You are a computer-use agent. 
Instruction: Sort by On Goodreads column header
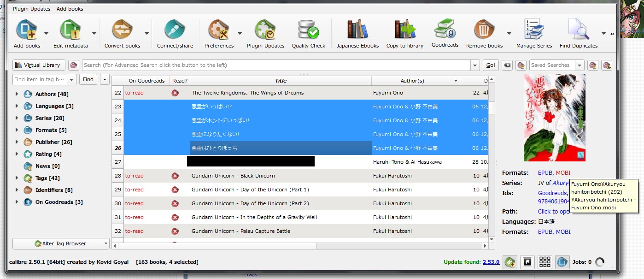(x=146, y=81)
